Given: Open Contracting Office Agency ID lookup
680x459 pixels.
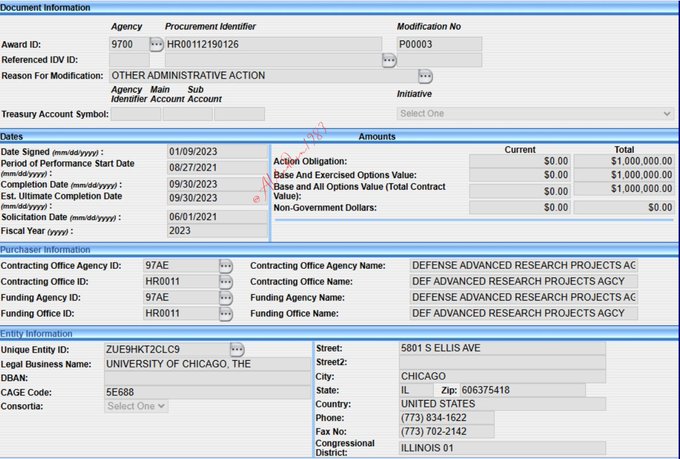Looking at the screenshot, I should click(226, 266).
